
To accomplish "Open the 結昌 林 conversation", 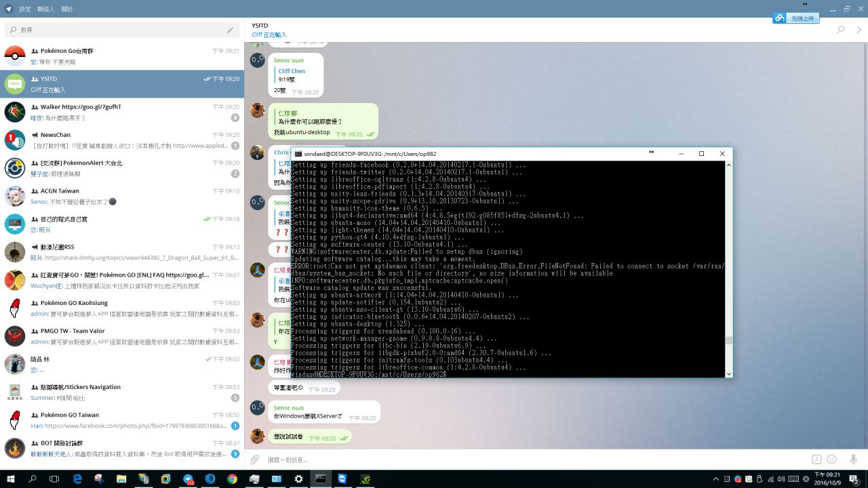I will coord(122,364).
